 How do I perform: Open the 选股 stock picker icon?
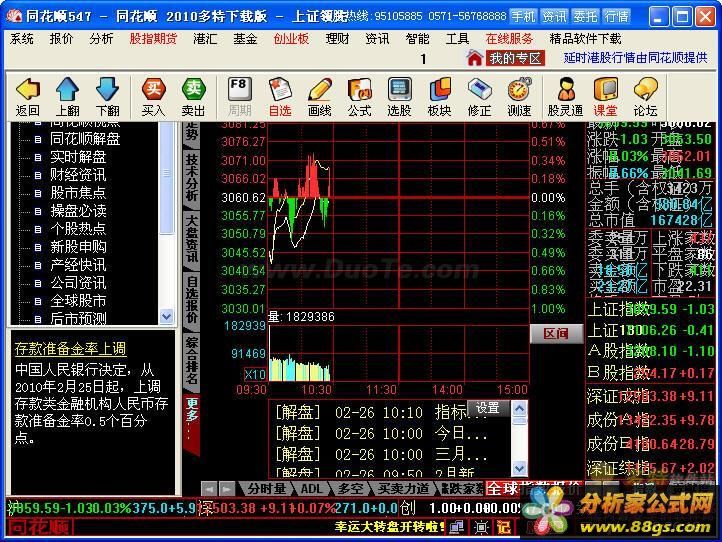coord(399,89)
